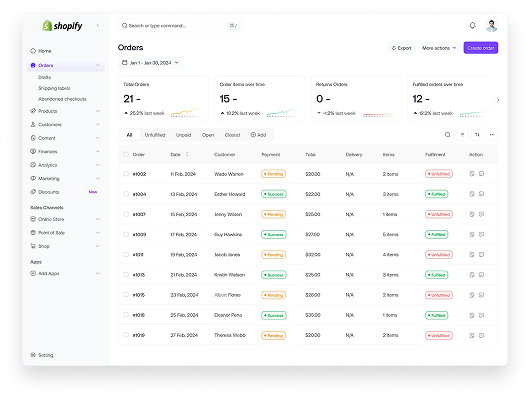530x399 pixels.
Task: Select the Kristin Watson order checkbox
Action: tap(126, 275)
